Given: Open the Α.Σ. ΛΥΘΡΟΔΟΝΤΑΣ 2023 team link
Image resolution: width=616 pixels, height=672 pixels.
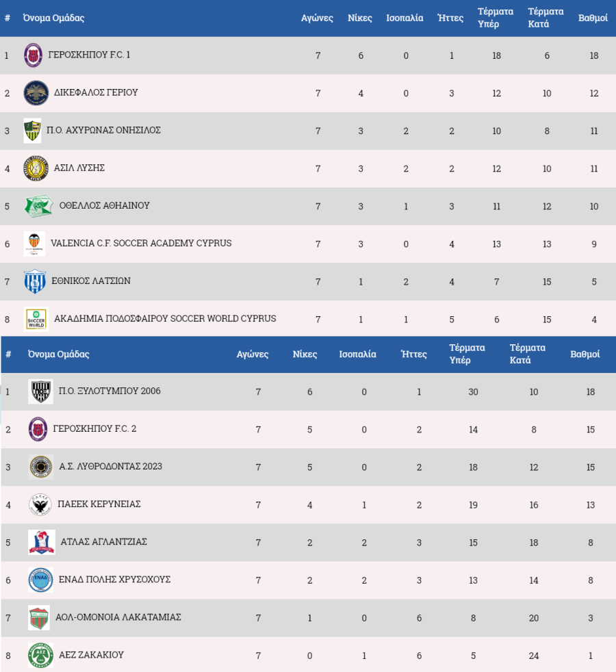Looking at the screenshot, I should coord(111,466).
